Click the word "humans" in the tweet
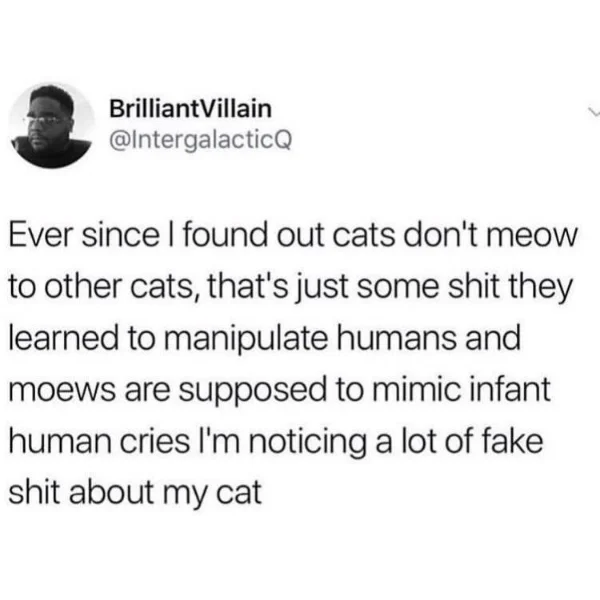This screenshot has width=600, height=600. pyautogui.click(x=396, y=338)
